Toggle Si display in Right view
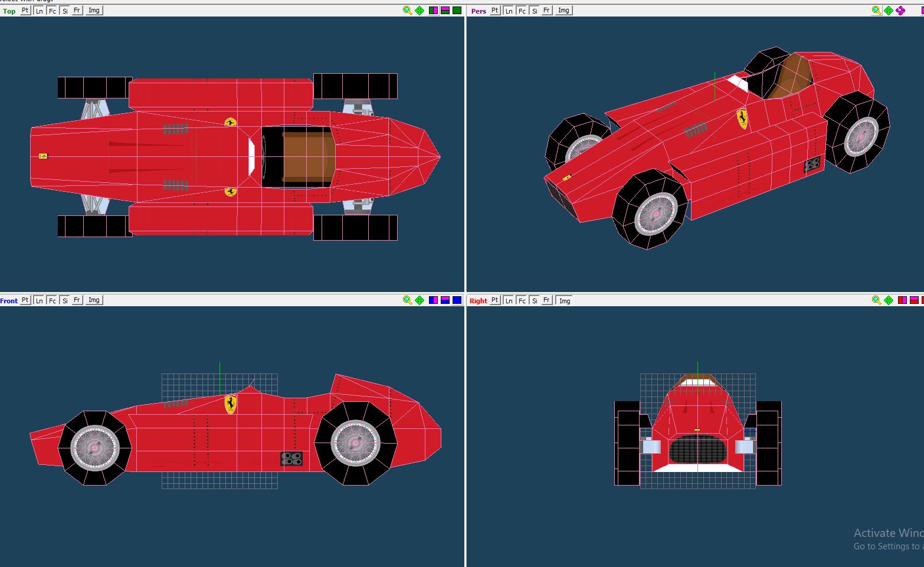Image resolution: width=924 pixels, height=567 pixels. pos(535,301)
